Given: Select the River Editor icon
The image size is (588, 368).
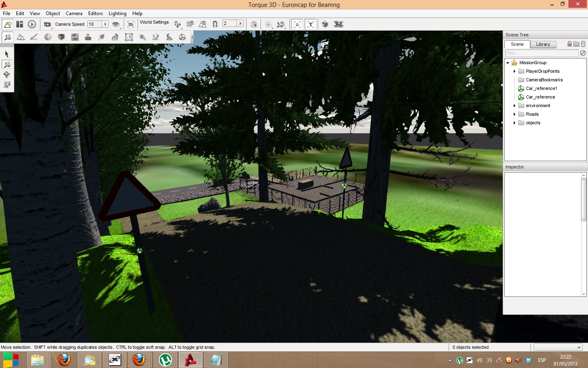Looking at the screenshot, I should (156, 37).
